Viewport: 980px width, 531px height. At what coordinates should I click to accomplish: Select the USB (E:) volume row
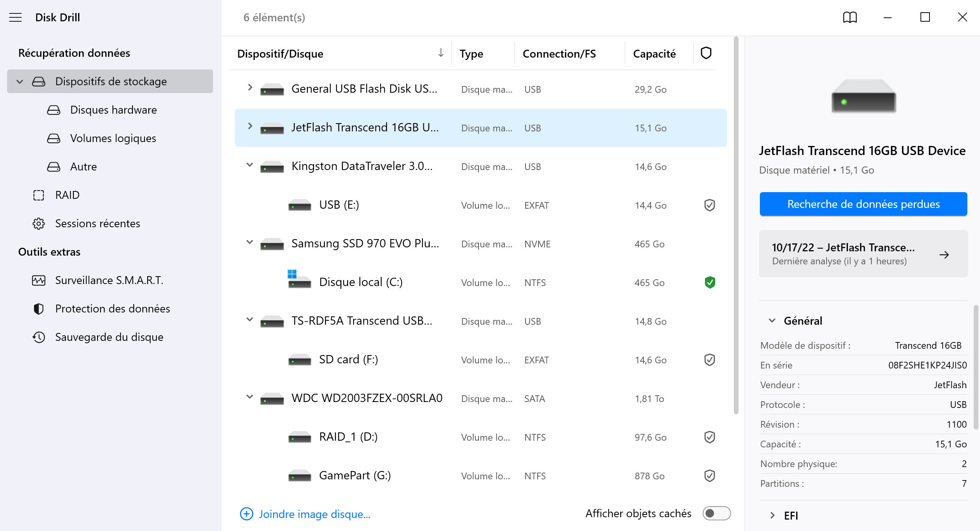tap(481, 205)
